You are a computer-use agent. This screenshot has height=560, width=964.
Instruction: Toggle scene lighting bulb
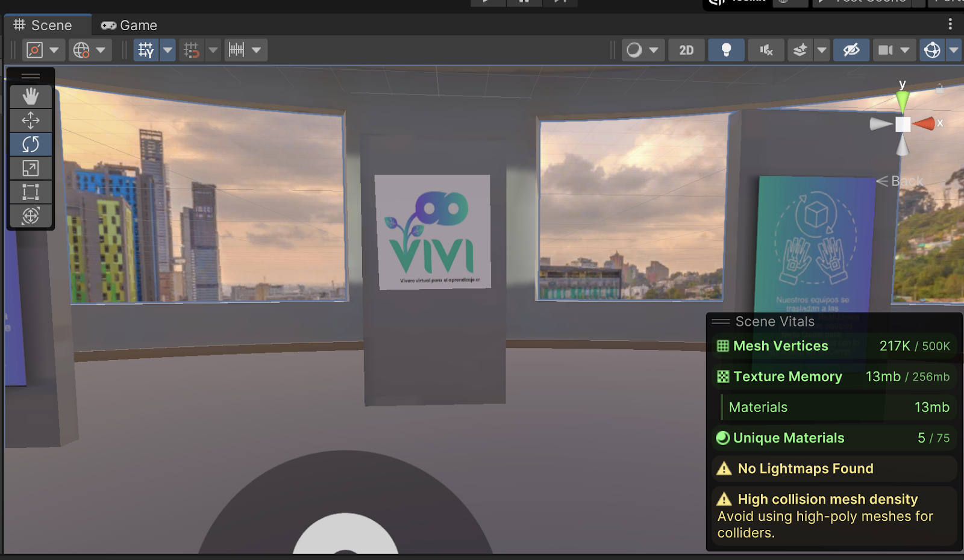pyautogui.click(x=726, y=50)
